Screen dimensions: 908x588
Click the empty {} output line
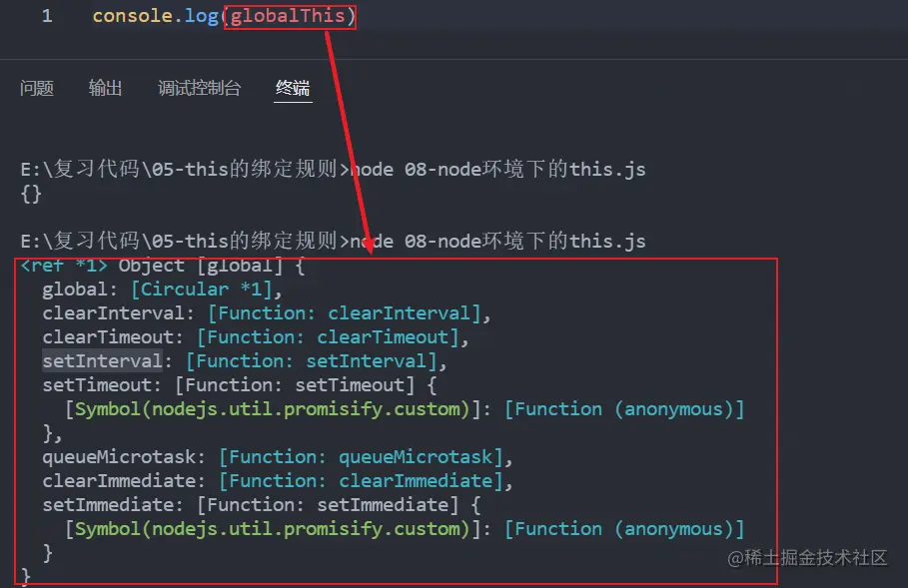pos(31,194)
